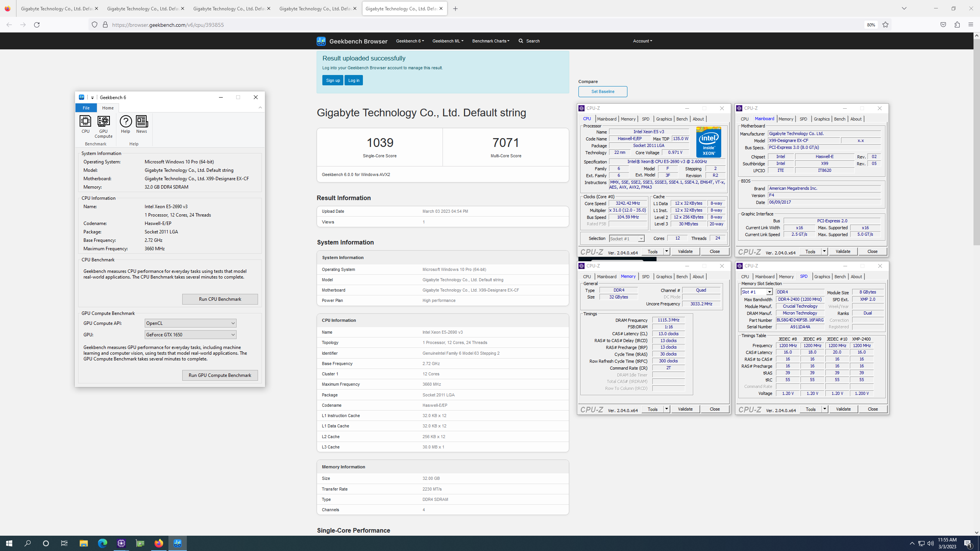List all tabs dropdown in Firefox
Viewport: 980px width, 551px height.
[x=904, y=9]
